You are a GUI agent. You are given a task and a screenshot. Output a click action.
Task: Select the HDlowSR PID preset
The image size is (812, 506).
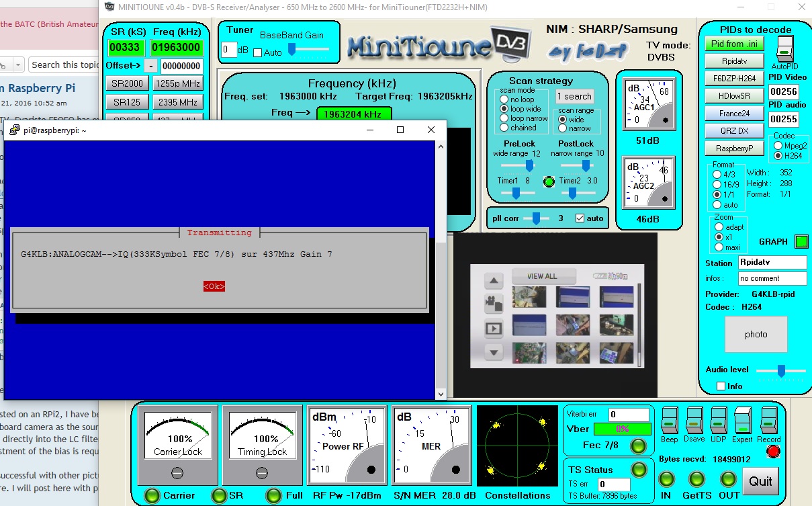click(735, 96)
